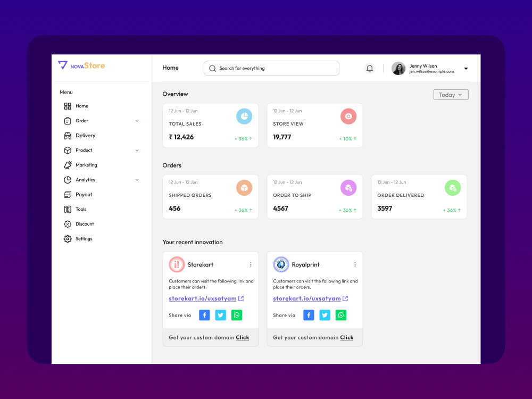The width and height of the screenshot is (532, 399).
Task: Click the Order Delivered 3597 value
Action: point(385,209)
